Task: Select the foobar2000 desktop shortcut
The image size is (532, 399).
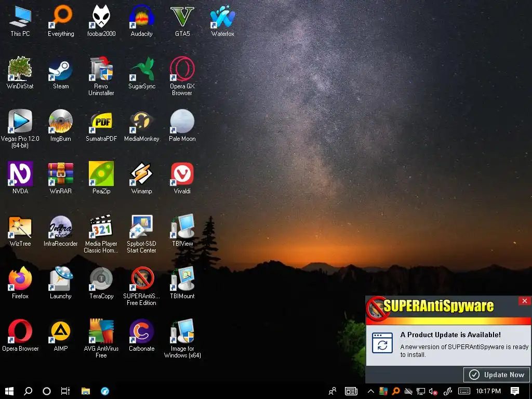Action: 101,20
